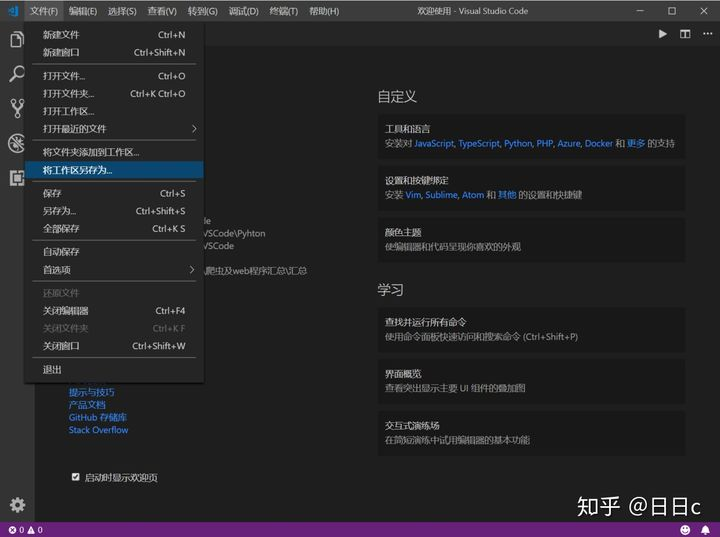Open the 查找并运行所有命令 card
Screen dimensions: 720x537
(531, 329)
